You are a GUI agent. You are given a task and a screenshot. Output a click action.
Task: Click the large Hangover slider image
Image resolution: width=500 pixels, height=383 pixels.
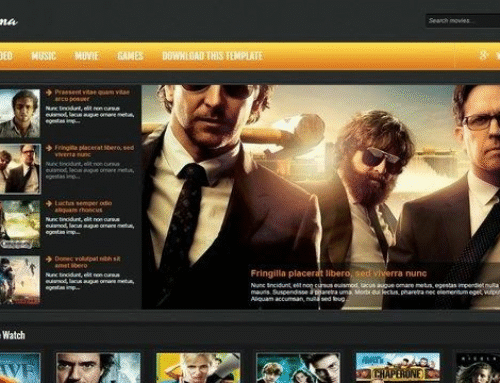pyautogui.click(x=321, y=197)
